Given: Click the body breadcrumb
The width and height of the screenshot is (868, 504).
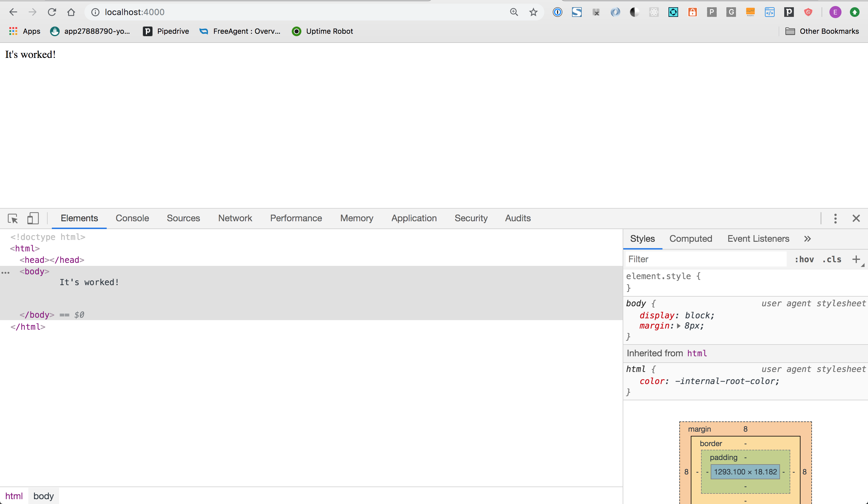Looking at the screenshot, I should [43, 496].
